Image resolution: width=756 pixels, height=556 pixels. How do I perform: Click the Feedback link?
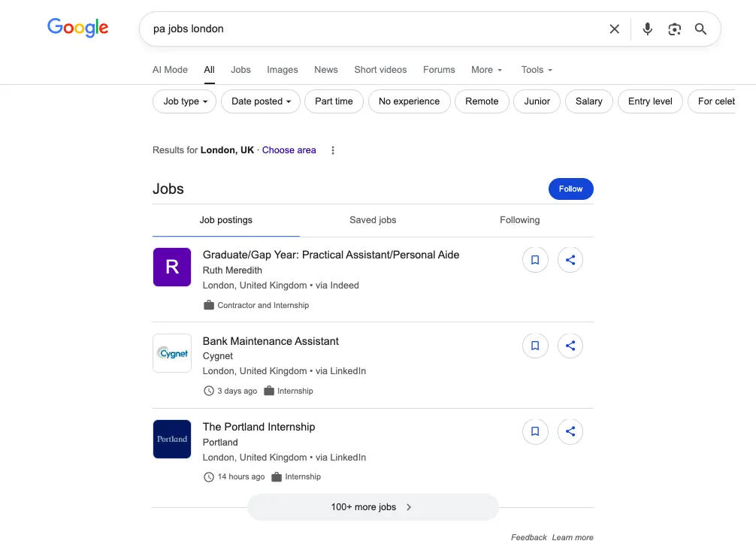[529, 538]
